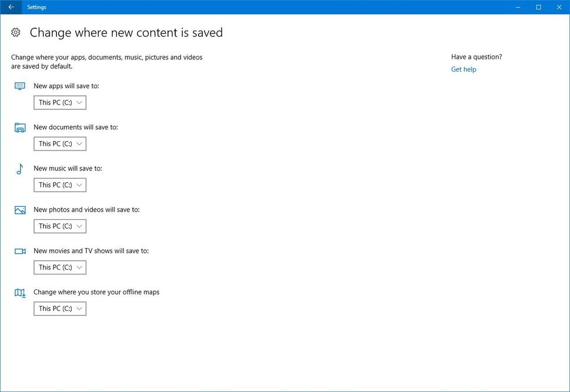This screenshot has width=570, height=392.
Task: Open the save location dropdown for new documents
Action: click(59, 143)
